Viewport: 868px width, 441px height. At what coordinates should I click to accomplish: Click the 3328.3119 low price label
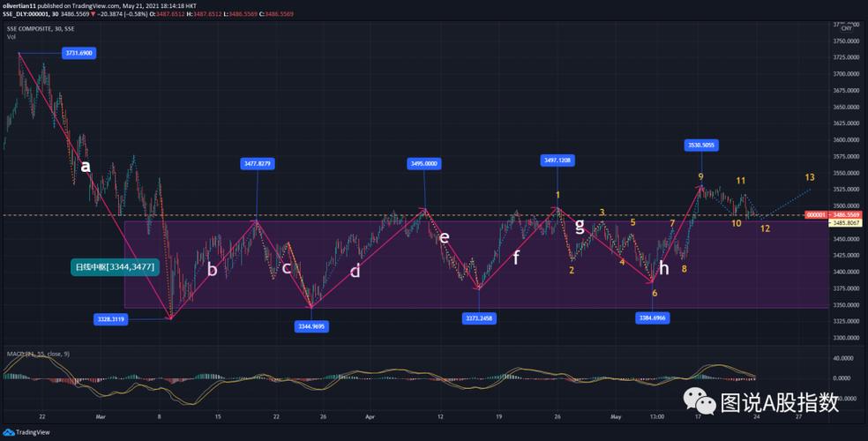pyautogui.click(x=113, y=319)
